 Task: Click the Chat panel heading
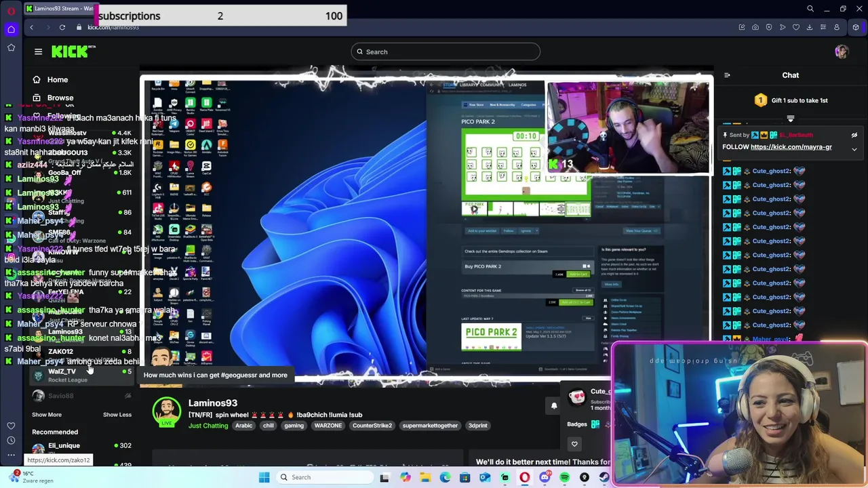pyautogui.click(x=790, y=75)
